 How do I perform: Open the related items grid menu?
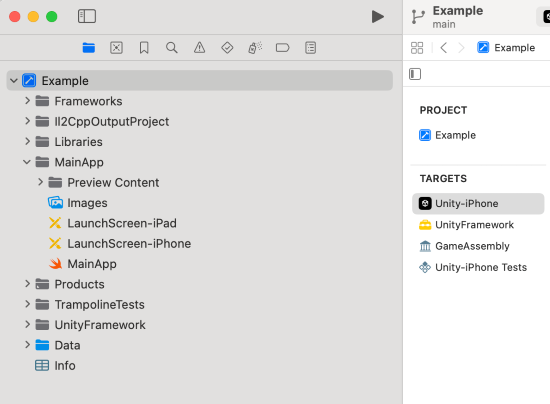click(x=417, y=48)
